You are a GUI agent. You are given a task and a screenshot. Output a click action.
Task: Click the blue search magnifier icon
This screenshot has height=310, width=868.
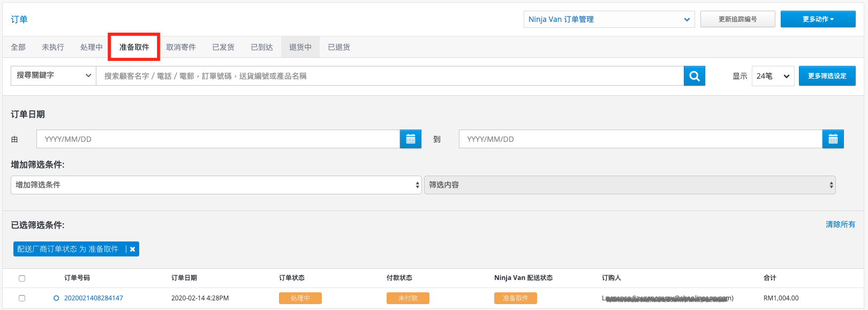tap(694, 76)
